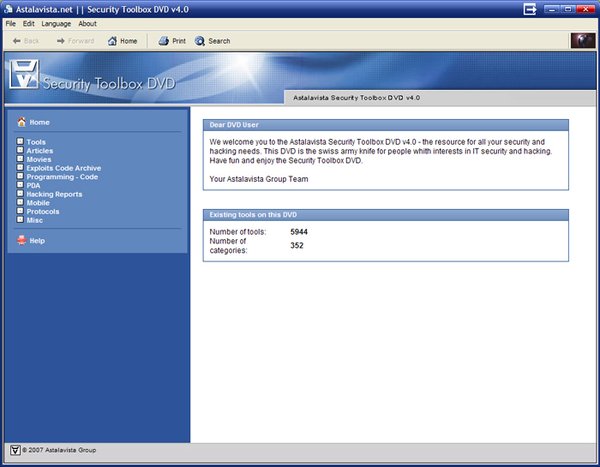Open the Misc category

point(35,220)
